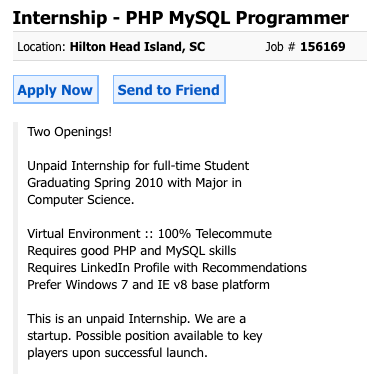Click the Job # label
This screenshot has width=367, height=374.
[280, 47]
